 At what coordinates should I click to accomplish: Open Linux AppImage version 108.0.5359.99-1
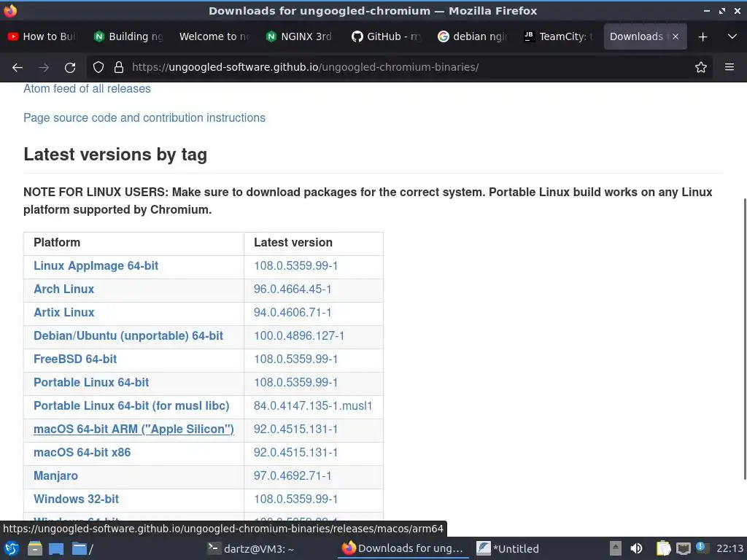point(296,265)
